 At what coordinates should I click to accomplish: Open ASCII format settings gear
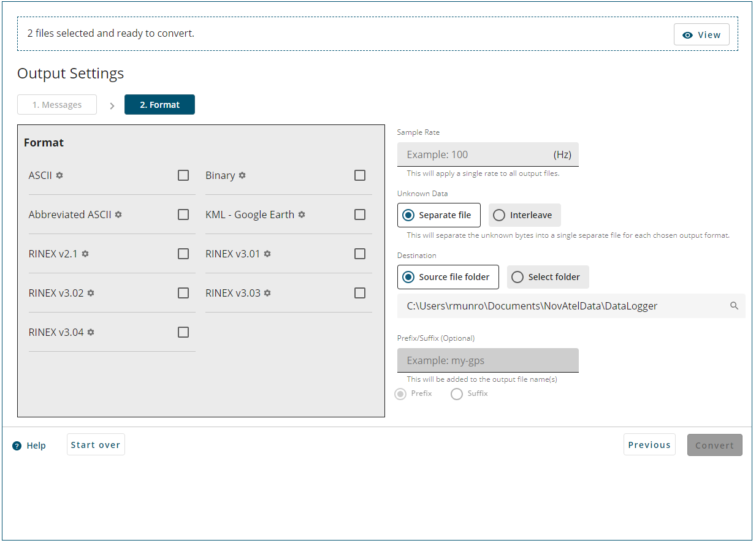tap(59, 175)
